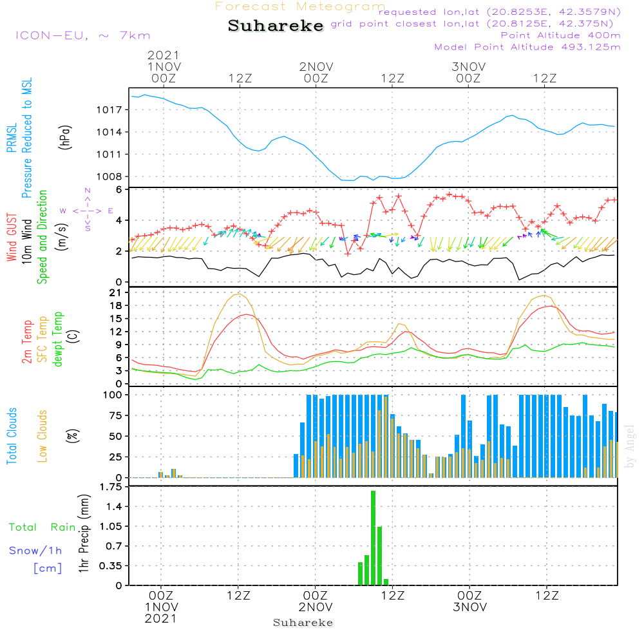Click bottom axis '1NOV' date label

click(162, 607)
